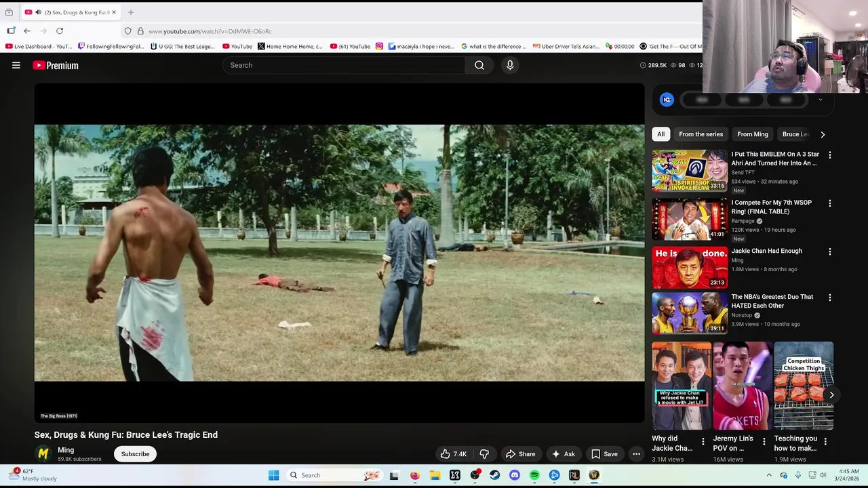This screenshot has width=868, height=488.
Task: Click the Ask button
Action: tap(564, 454)
